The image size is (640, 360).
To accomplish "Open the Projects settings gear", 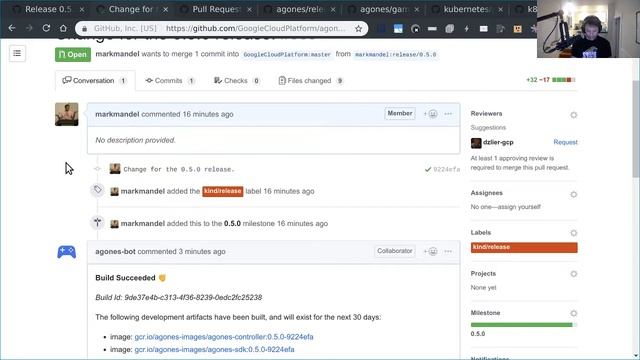I will [573, 274].
